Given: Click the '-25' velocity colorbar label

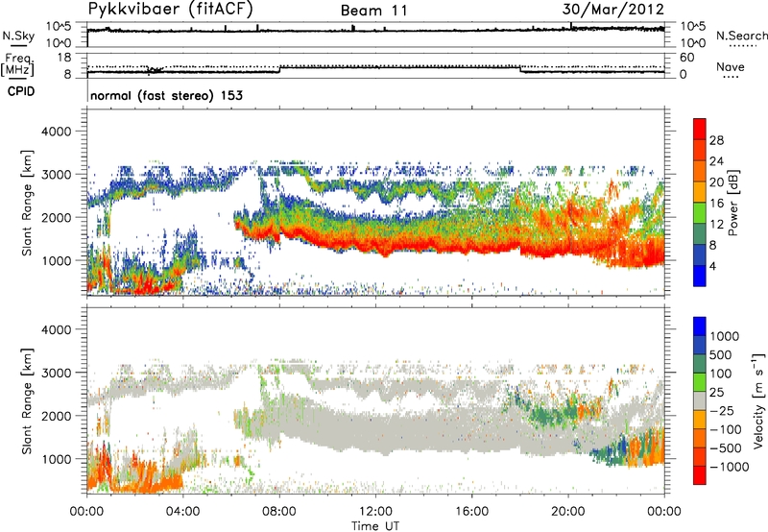Looking at the screenshot, I should click(x=721, y=410).
